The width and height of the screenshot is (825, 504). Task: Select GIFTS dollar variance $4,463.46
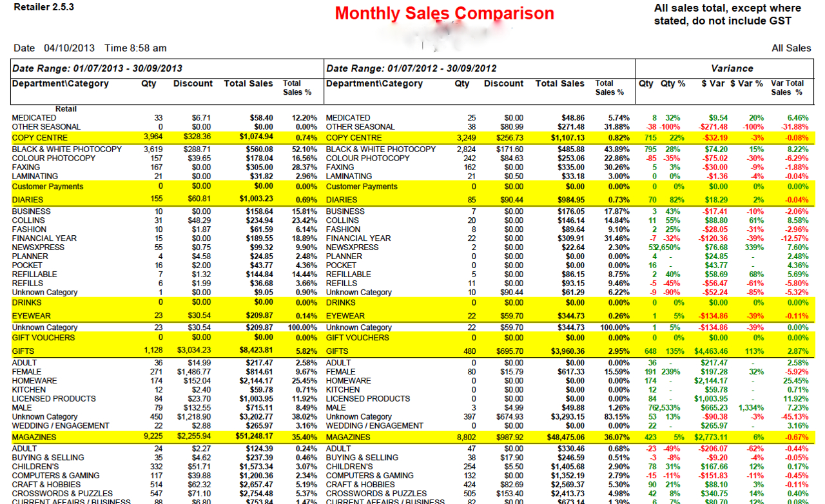point(710,351)
